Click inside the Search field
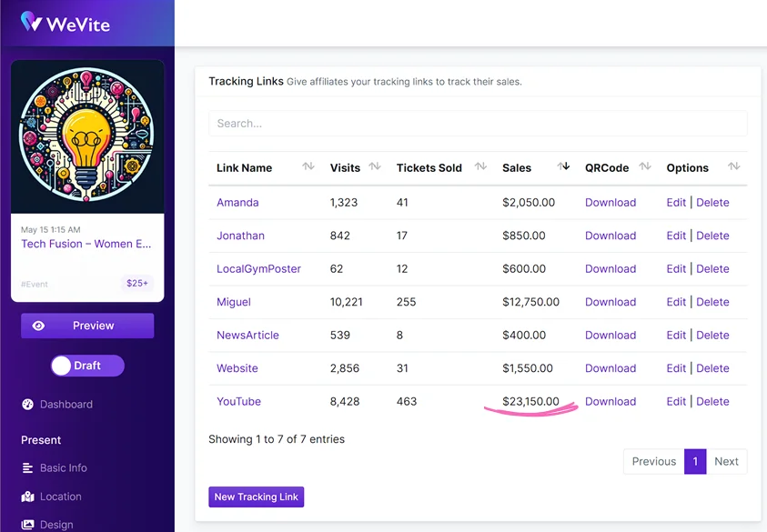Viewport: 767px width, 532px height. point(478,123)
